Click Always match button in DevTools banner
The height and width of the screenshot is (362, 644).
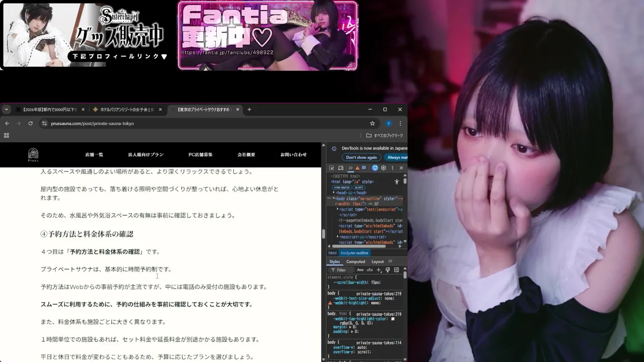pos(396,157)
